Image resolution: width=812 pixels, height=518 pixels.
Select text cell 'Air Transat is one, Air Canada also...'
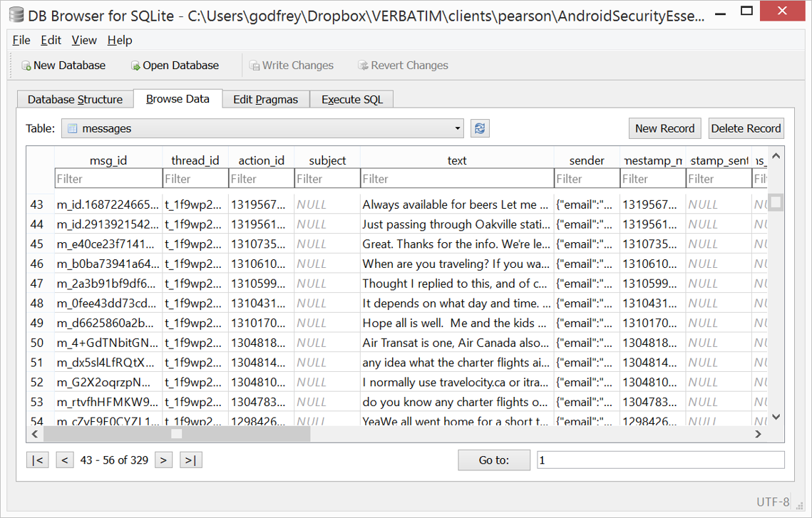[457, 343]
